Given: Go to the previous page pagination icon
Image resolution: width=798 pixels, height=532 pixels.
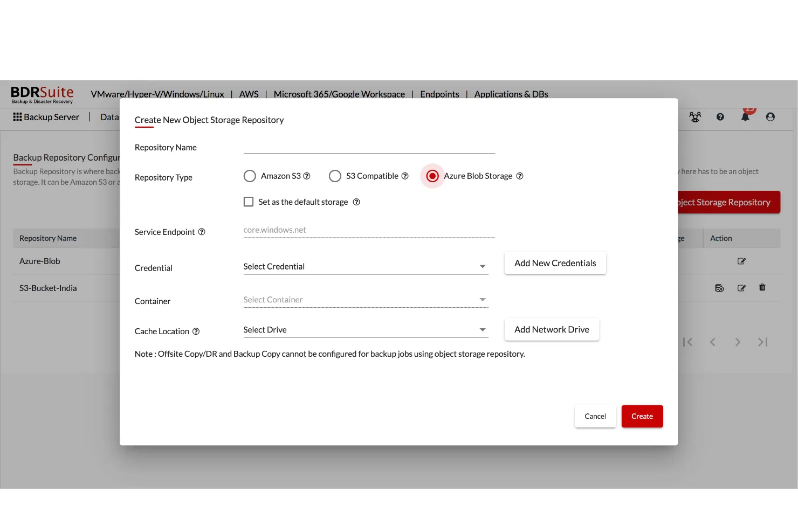Looking at the screenshot, I should coord(713,342).
